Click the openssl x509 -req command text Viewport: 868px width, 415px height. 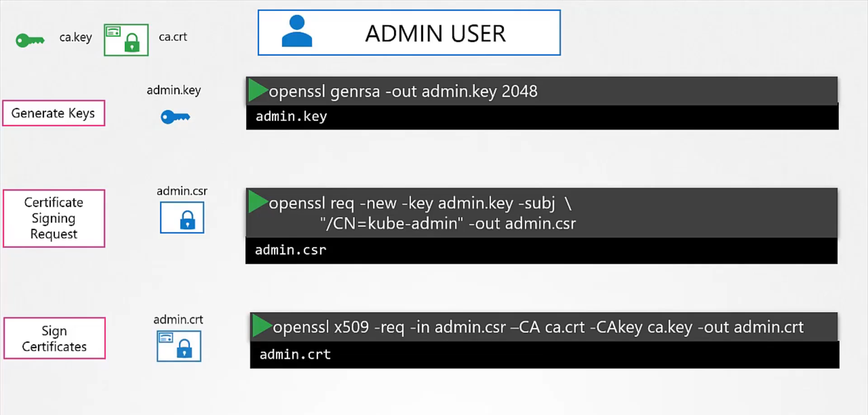[538, 327]
